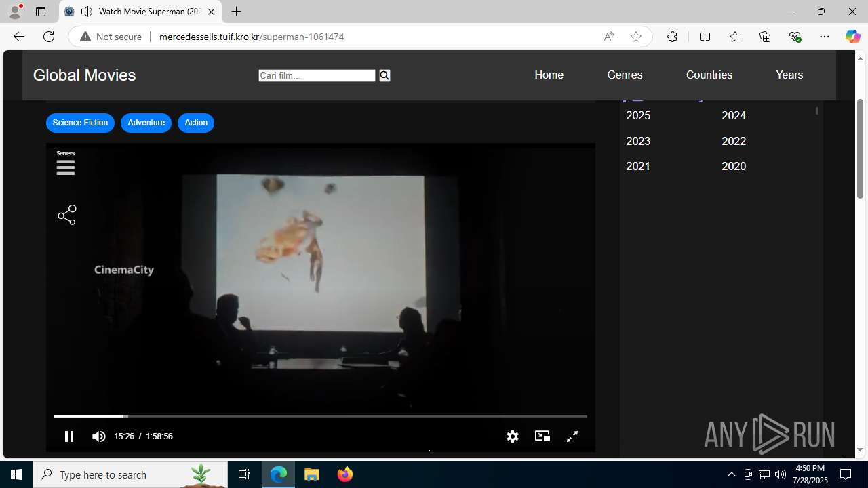
Task: Refresh the current page
Action: tap(49, 37)
